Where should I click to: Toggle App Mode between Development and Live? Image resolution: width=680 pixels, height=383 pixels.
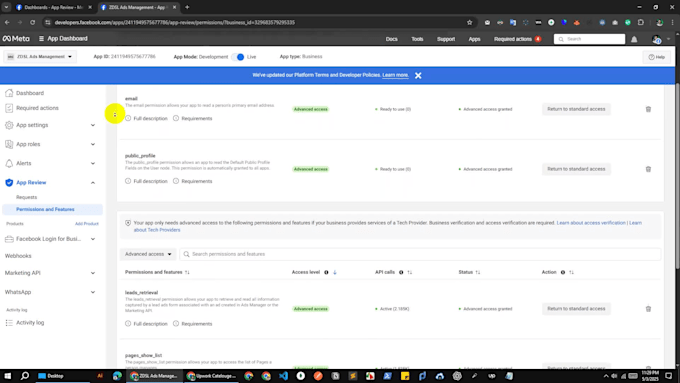click(x=238, y=57)
